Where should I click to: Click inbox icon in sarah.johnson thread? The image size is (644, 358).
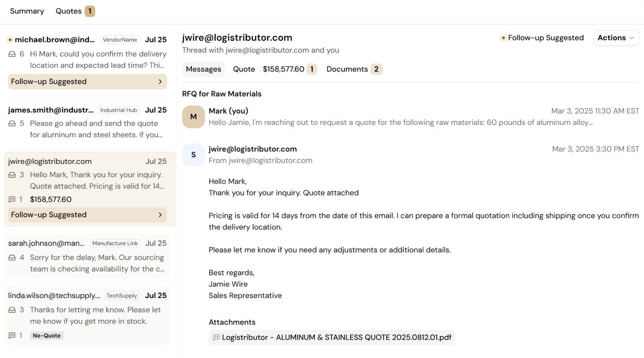12,258
